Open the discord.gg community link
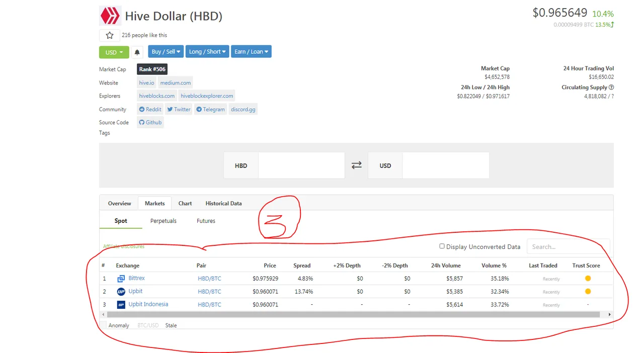 click(243, 110)
